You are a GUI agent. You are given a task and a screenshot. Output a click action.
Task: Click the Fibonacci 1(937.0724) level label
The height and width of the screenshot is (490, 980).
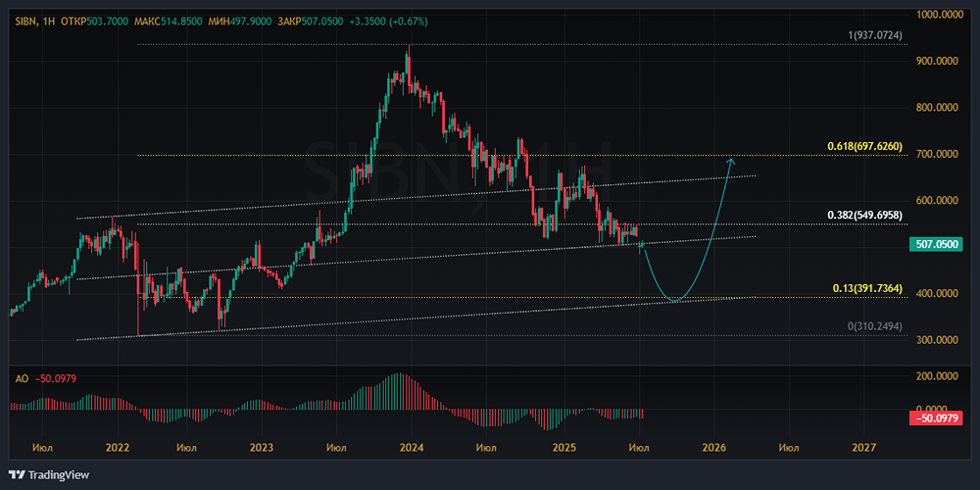pyautogui.click(x=875, y=35)
